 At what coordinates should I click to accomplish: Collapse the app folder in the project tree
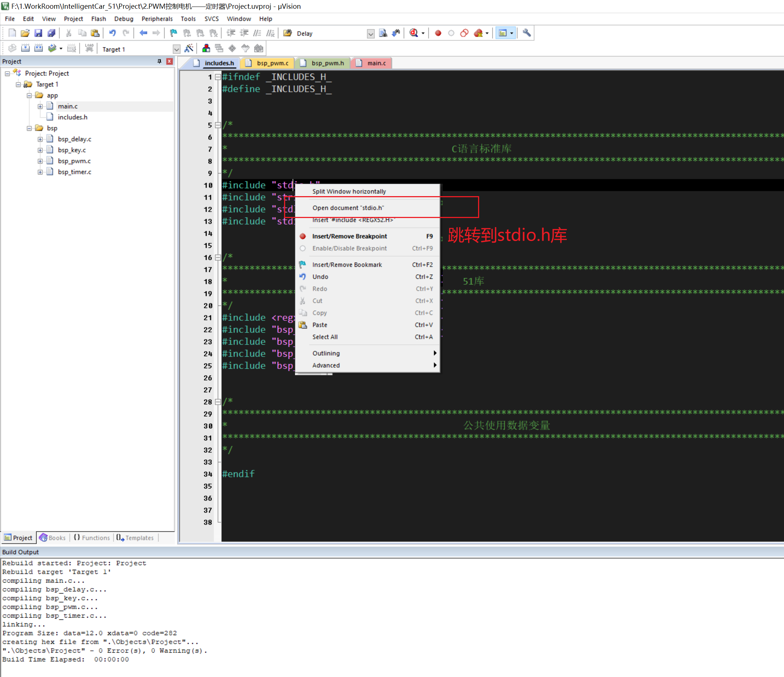[29, 96]
